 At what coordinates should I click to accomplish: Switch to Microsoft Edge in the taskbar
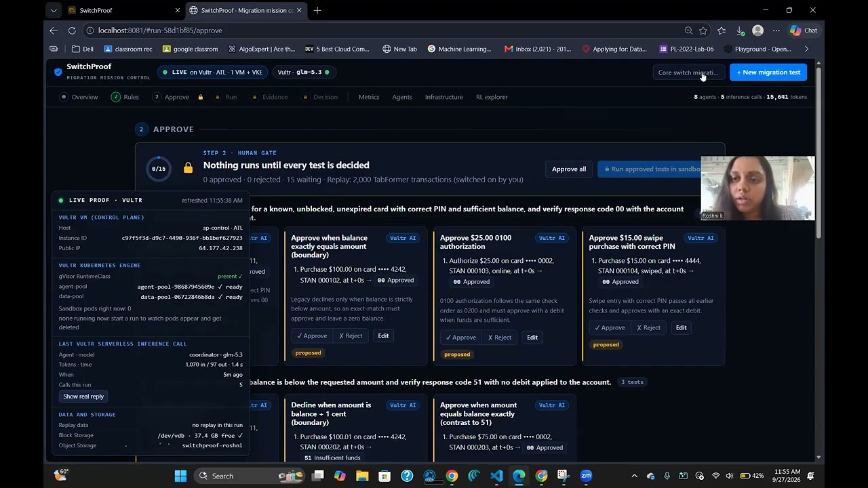(x=519, y=476)
